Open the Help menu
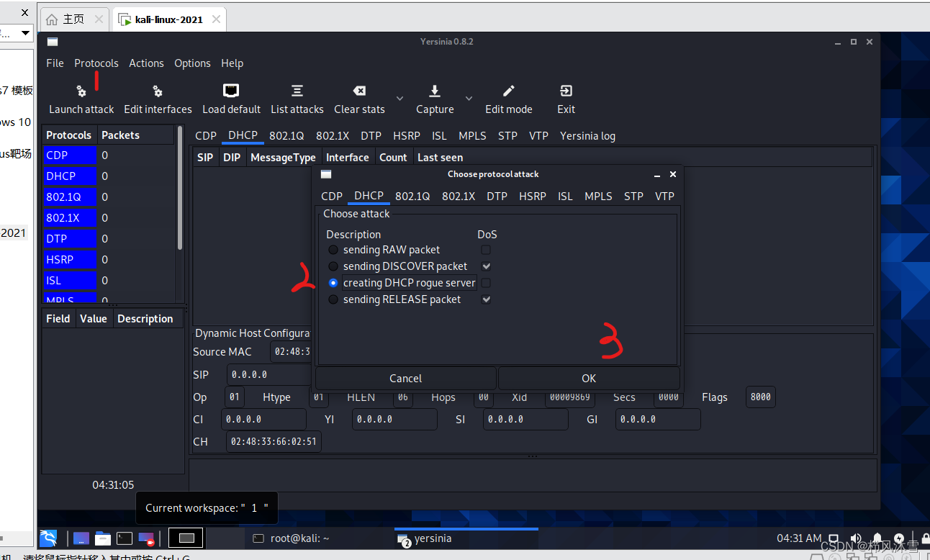930x560 pixels. click(232, 63)
